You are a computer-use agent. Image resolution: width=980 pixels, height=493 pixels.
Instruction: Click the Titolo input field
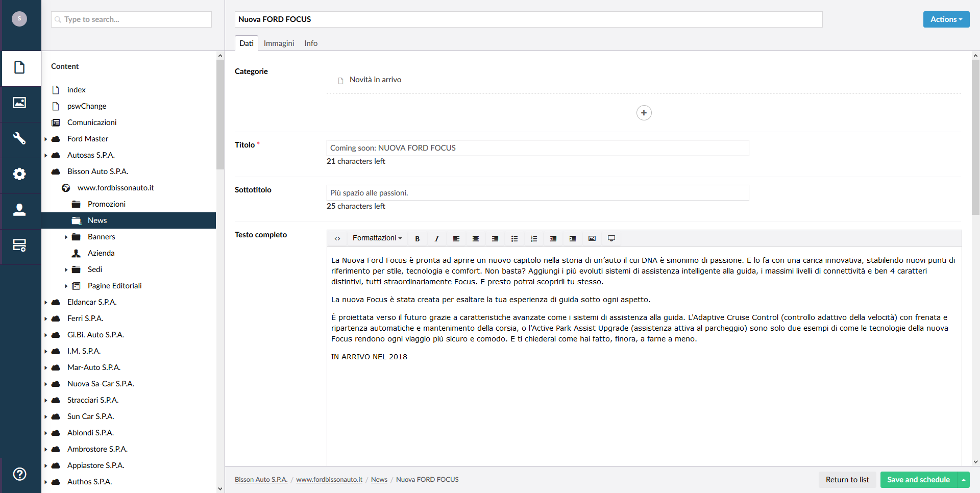click(x=537, y=148)
